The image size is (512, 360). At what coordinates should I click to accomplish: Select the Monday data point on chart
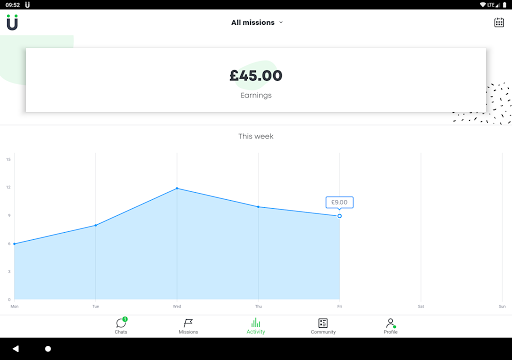14,244
